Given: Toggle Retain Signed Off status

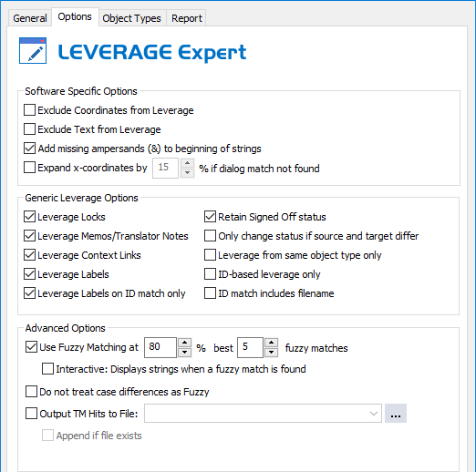Looking at the screenshot, I should [210, 217].
